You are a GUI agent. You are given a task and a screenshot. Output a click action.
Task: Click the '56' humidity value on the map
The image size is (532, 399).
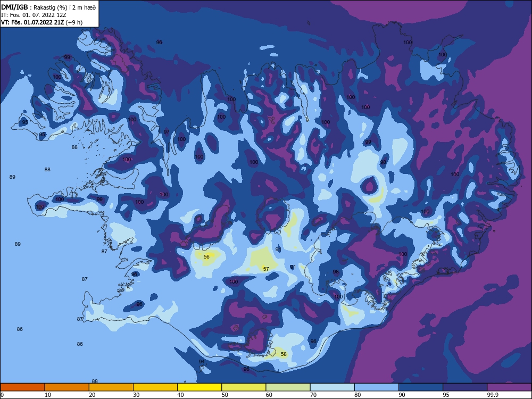[x=206, y=257]
